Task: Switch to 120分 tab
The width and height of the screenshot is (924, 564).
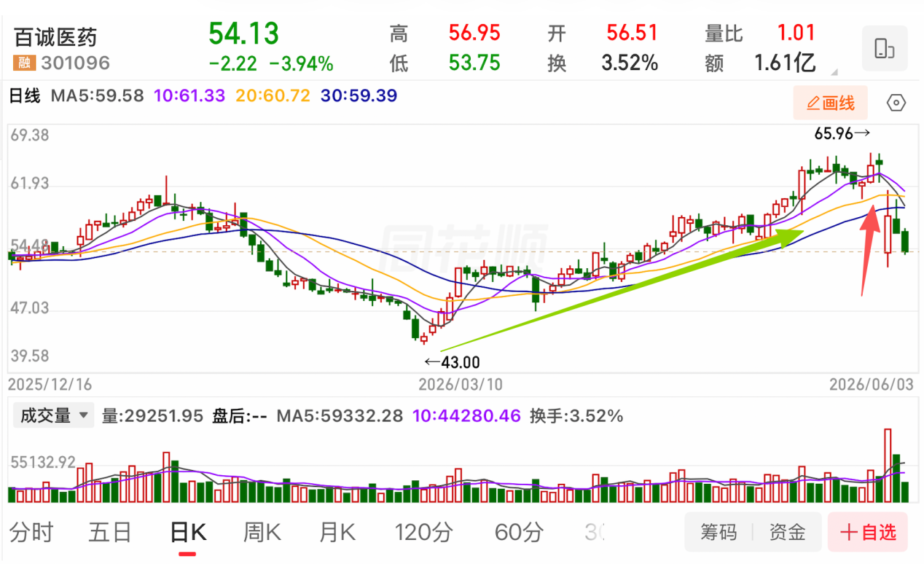Action: tap(423, 533)
